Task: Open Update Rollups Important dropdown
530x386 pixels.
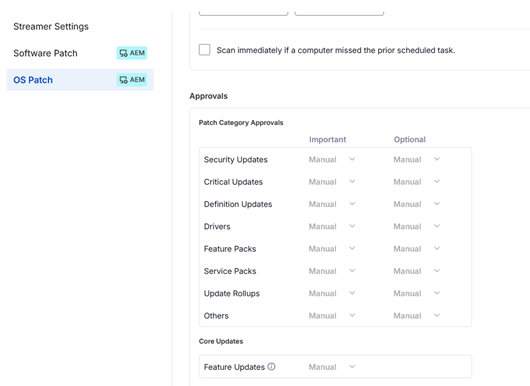Action: tap(332, 293)
